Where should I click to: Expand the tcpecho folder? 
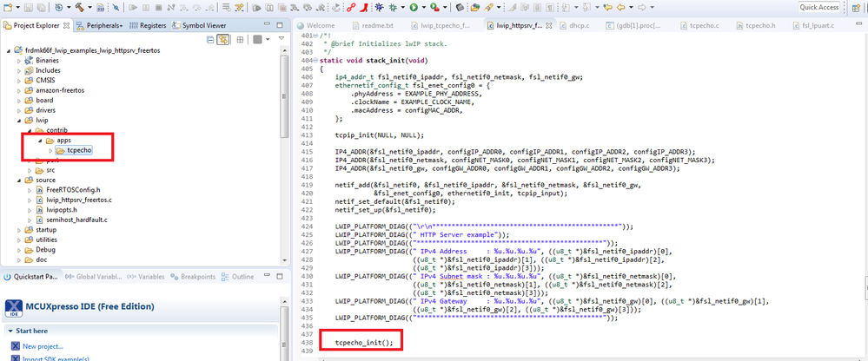pyautogui.click(x=51, y=150)
